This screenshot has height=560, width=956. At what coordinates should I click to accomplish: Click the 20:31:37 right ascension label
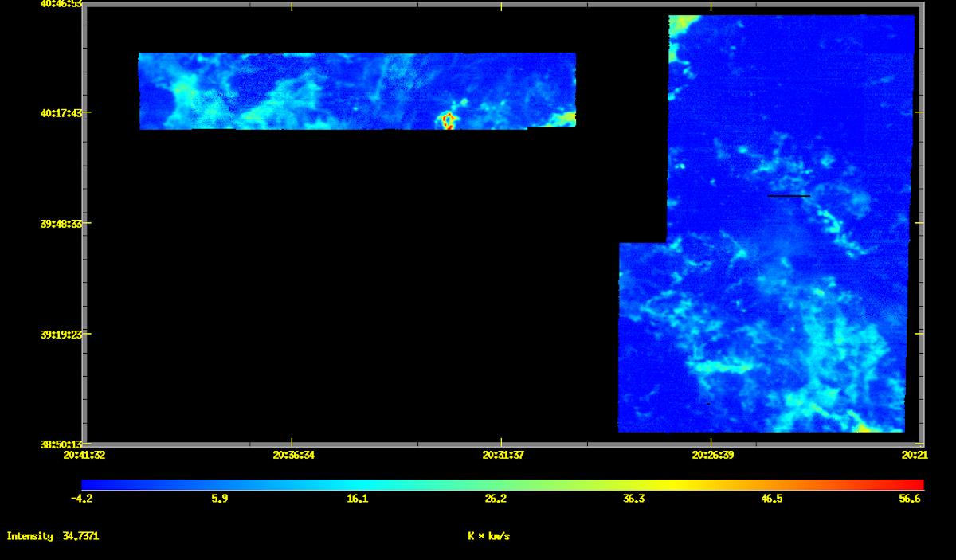pos(503,455)
